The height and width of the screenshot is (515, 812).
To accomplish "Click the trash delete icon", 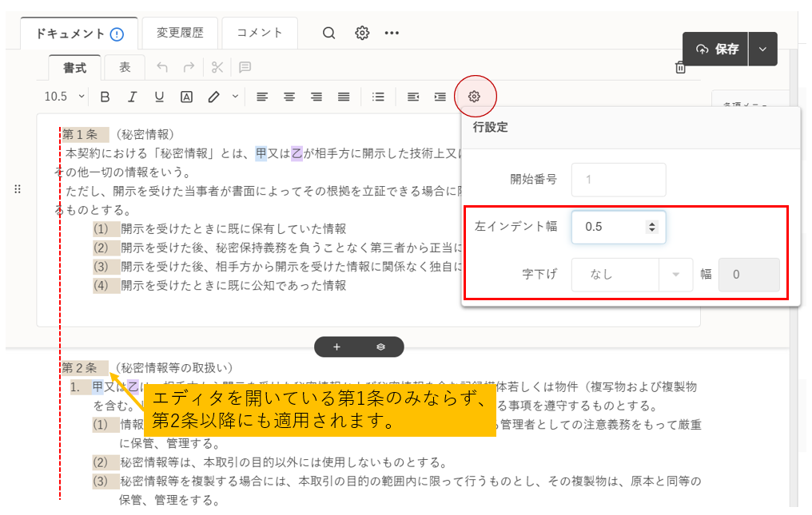I will pyautogui.click(x=681, y=68).
